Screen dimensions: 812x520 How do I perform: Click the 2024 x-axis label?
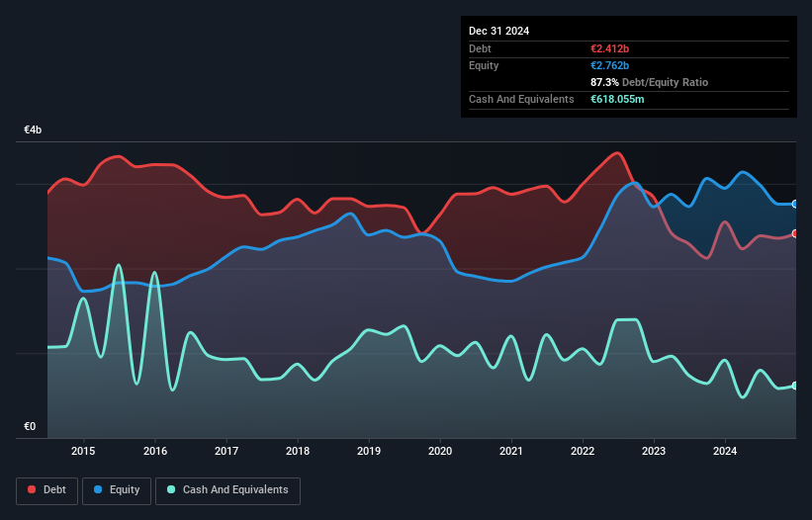coord(725,451)
